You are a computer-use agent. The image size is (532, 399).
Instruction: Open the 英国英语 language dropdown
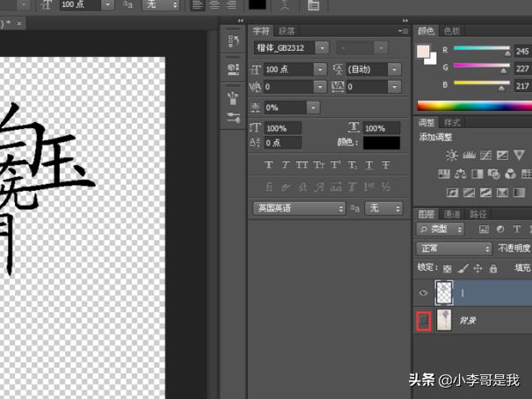click(299, 208)
